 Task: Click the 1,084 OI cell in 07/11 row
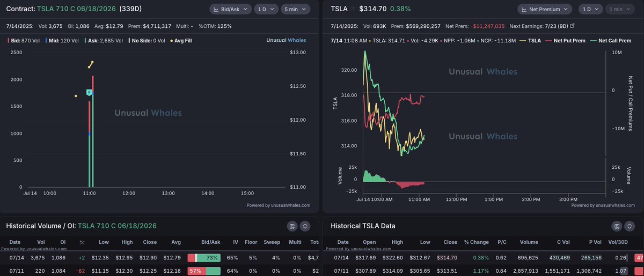(60, 272)
